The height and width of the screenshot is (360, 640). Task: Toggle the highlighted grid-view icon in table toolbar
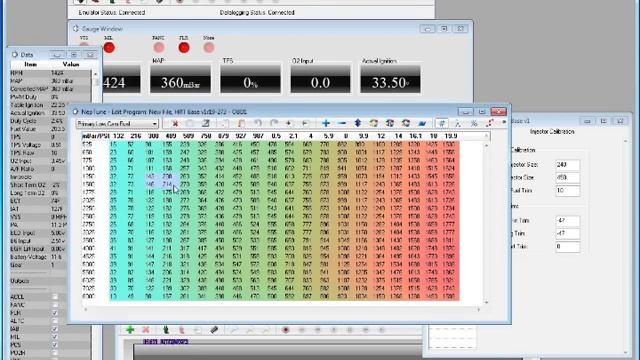pos(441,123)
